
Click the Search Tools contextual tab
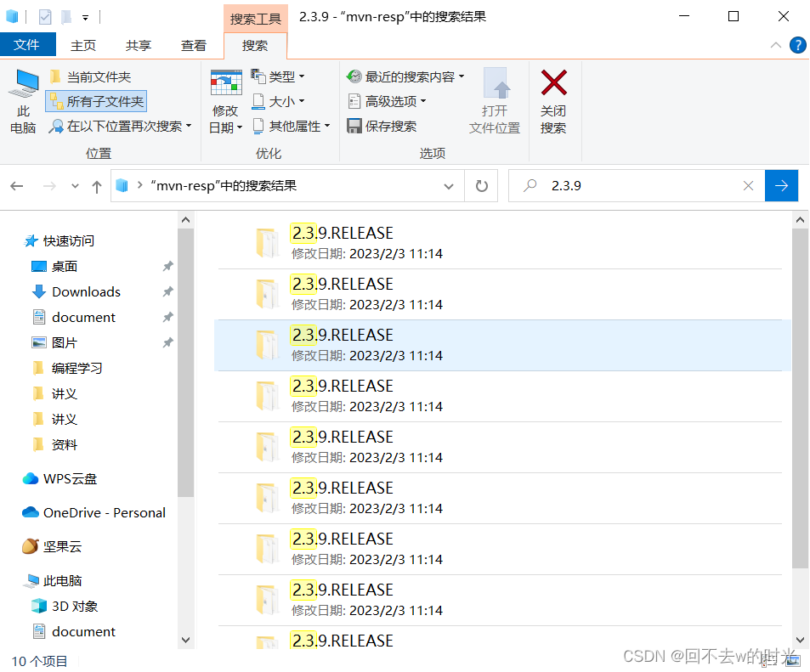(x=255, y=19)
